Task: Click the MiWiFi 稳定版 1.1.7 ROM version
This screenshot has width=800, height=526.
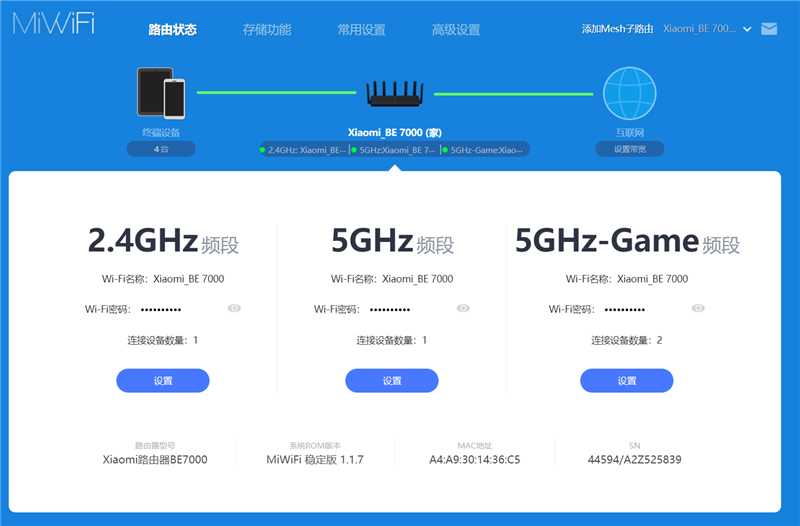Action: tap(315, 460)
